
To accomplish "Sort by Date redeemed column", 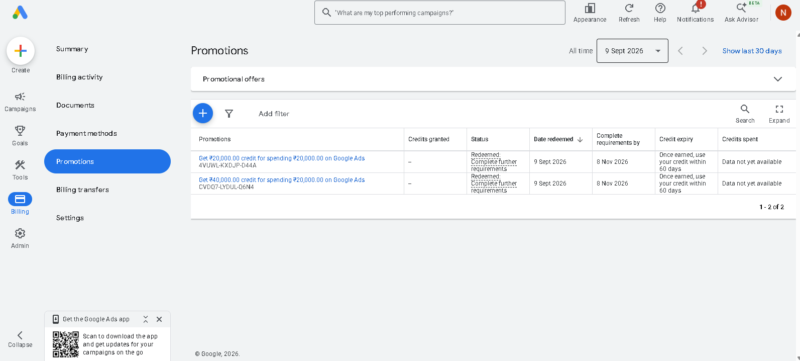I will click(x=557, y=139).
